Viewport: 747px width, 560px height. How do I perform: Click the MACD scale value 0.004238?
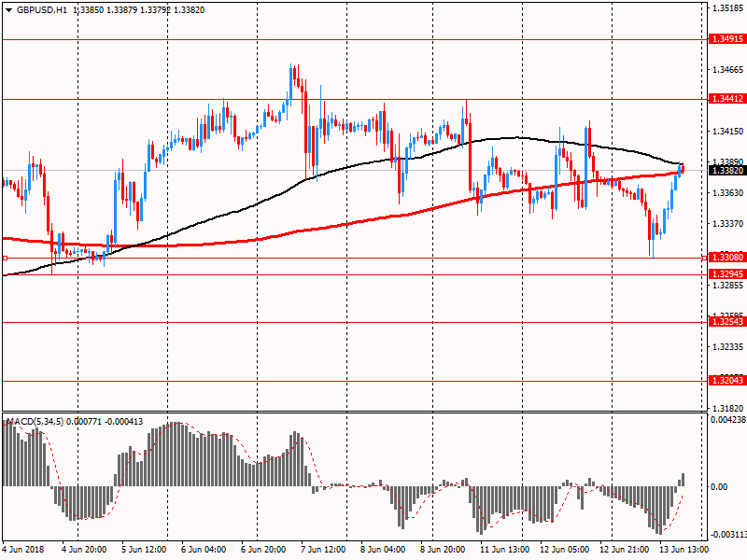pos(728,420)
